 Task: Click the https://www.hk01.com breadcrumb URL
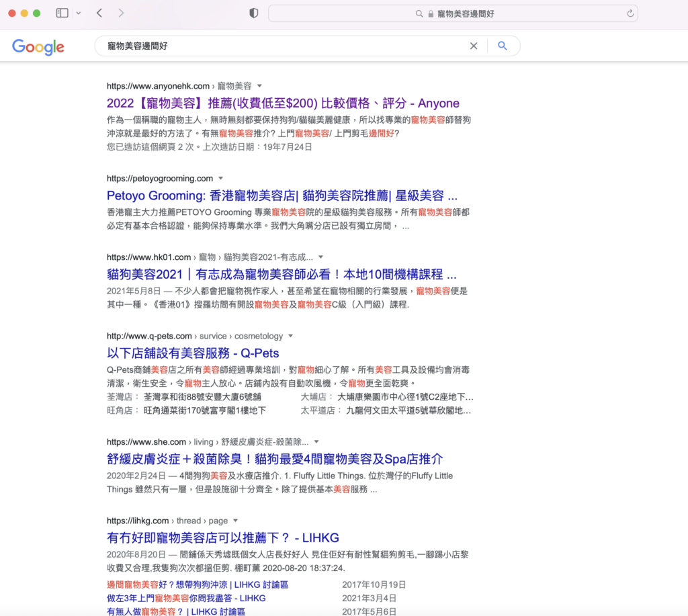[148, 257]
